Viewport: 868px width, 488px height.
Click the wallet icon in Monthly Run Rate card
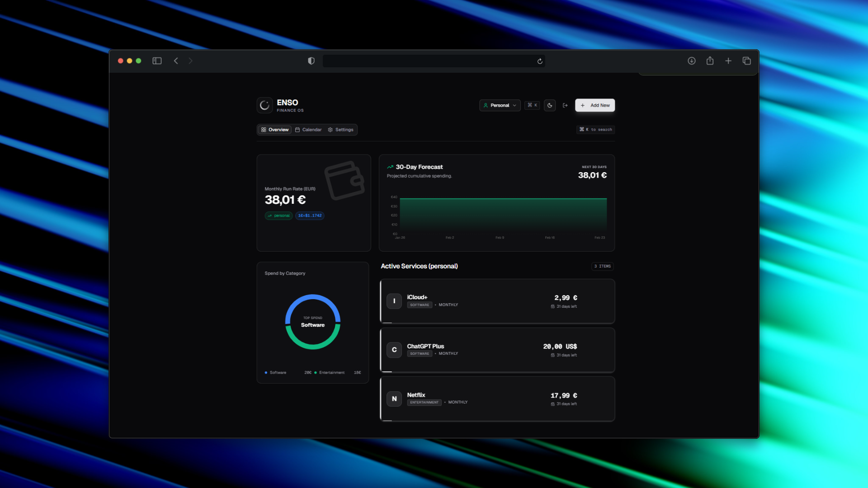[x=344, y=181]
